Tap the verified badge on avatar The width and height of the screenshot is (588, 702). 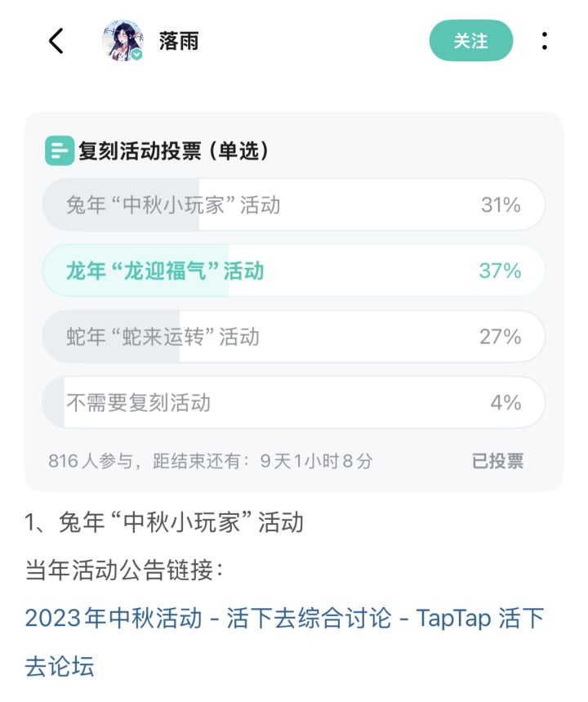(137, 55)
